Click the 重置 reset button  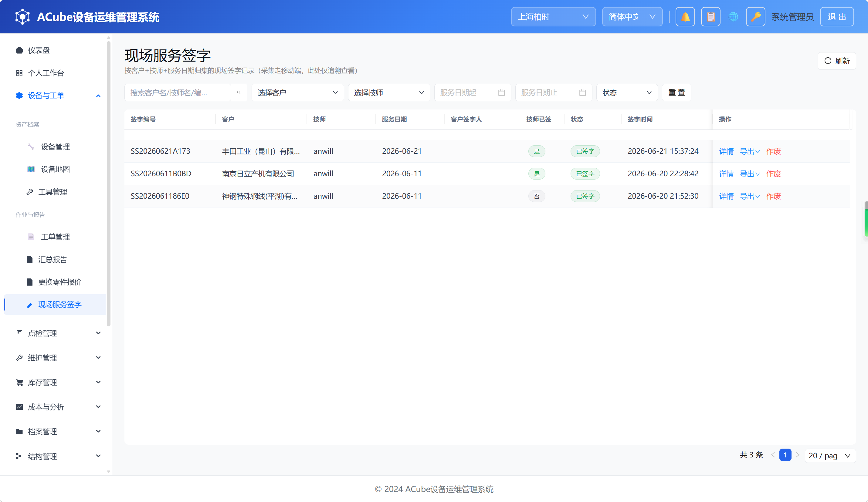pyautogui.click(x=676, y=92)
